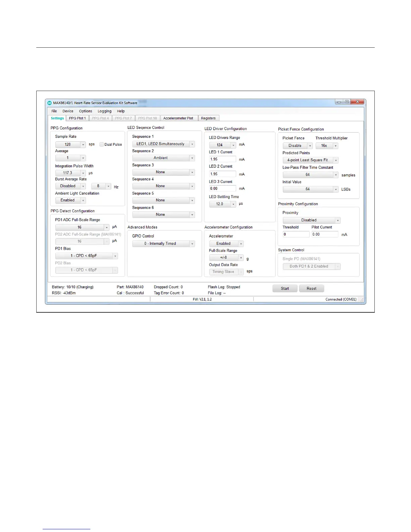This screenshot has width=411, height=532.
Task: Open Burst Average Rate Disabled dropdown
Action: pos(71,186)
